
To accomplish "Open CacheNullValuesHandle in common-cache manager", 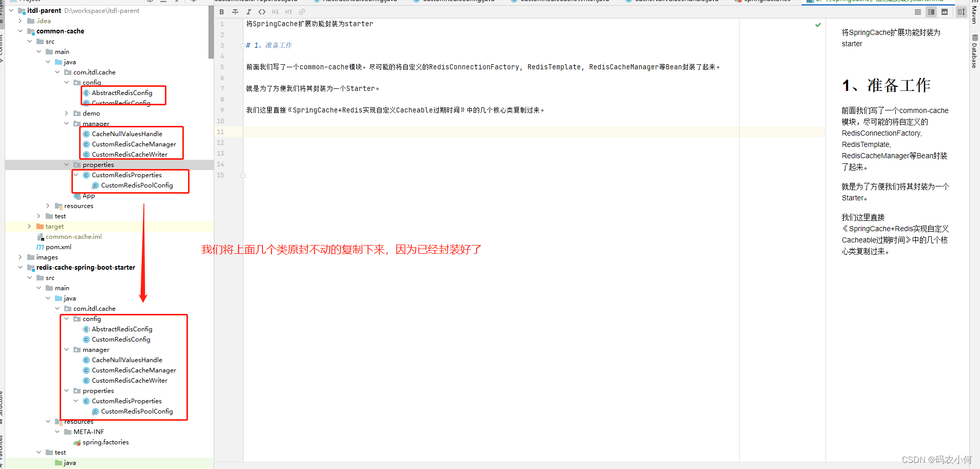I will tap(127, 134).
